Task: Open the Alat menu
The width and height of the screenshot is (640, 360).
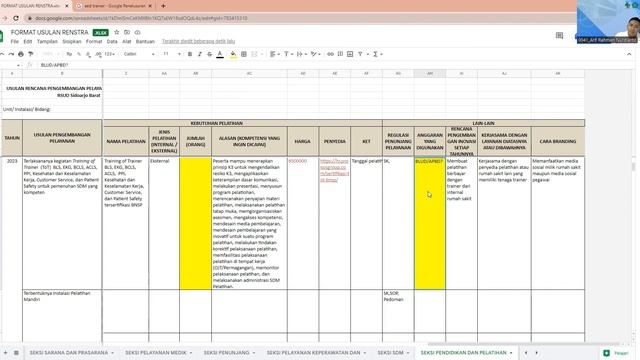Action: [x=127, y=42]
